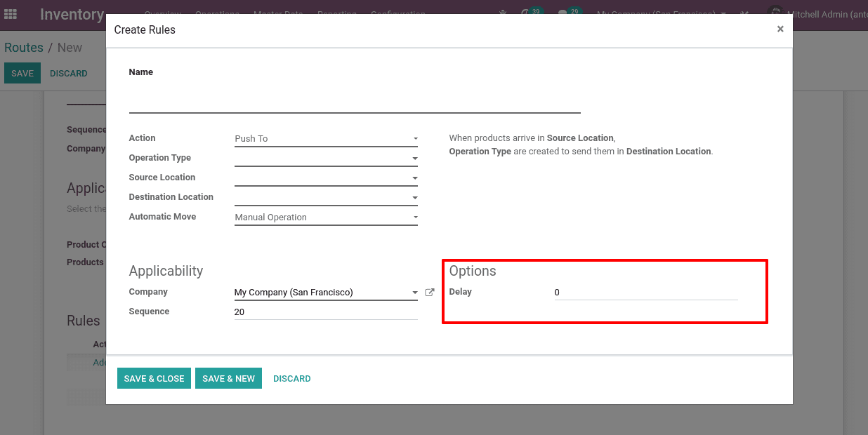Viewport: 868px width, 435px height.
Task: Open external link icon beside Company field
Action: [x=430, y=293]
